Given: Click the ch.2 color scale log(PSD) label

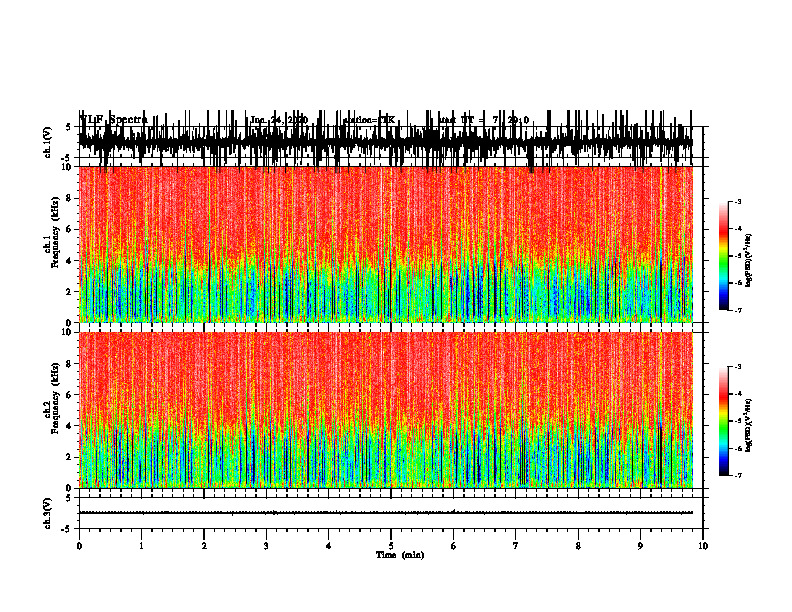Looking at the screenshot, I should coord(748,425).
